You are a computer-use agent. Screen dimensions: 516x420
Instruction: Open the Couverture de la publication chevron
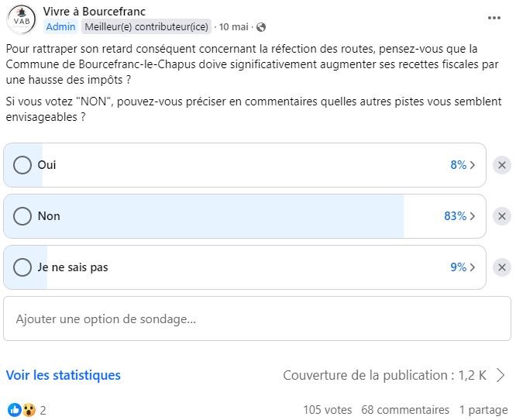click(501, 375)
